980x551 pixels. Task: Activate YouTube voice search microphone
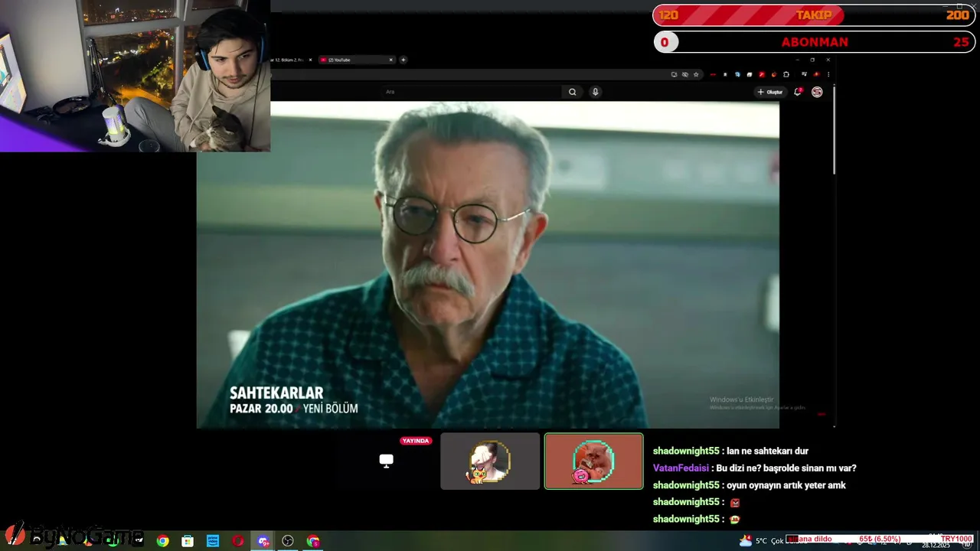point(595,92)
